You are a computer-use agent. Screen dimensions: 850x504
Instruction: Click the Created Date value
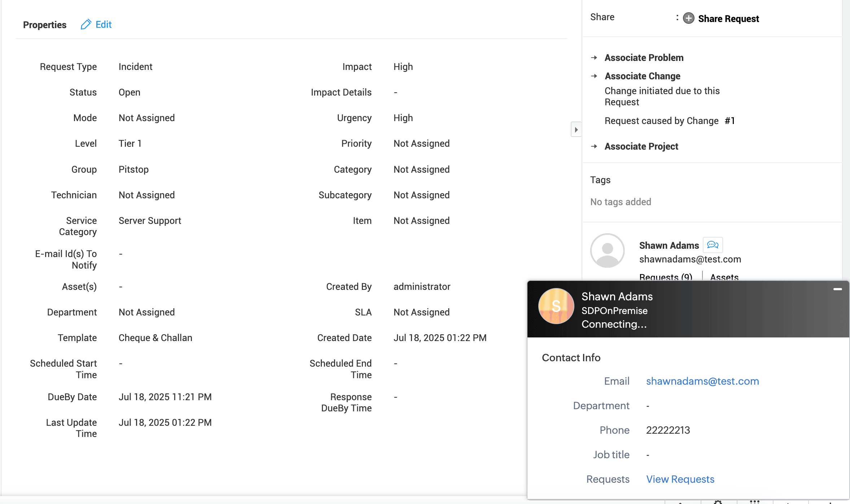pos(440,338)
